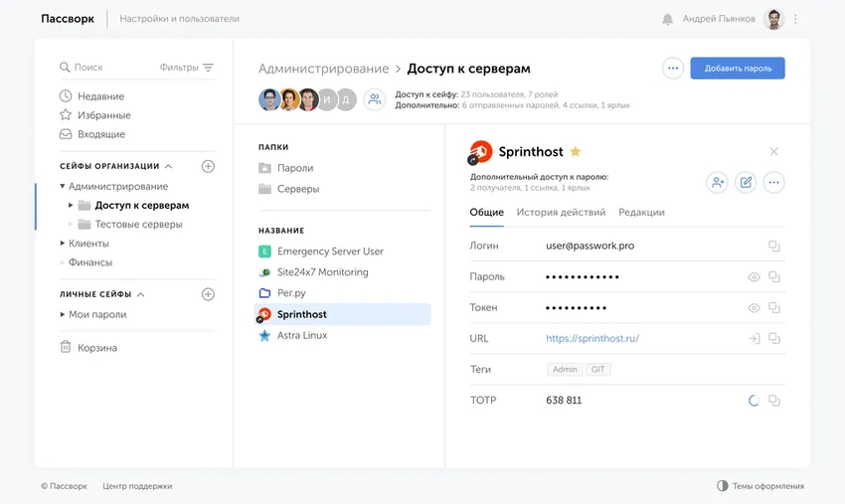Image resolution: width=845 pixels, height=504 pixels.
Task: Click the user@passwork.pro login value
Action: click(591, 246)
